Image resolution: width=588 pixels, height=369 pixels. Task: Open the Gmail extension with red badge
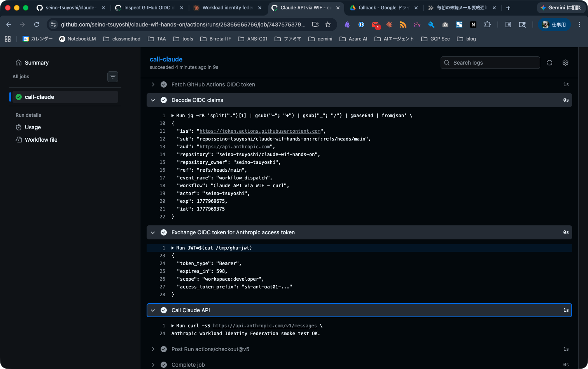375,25
